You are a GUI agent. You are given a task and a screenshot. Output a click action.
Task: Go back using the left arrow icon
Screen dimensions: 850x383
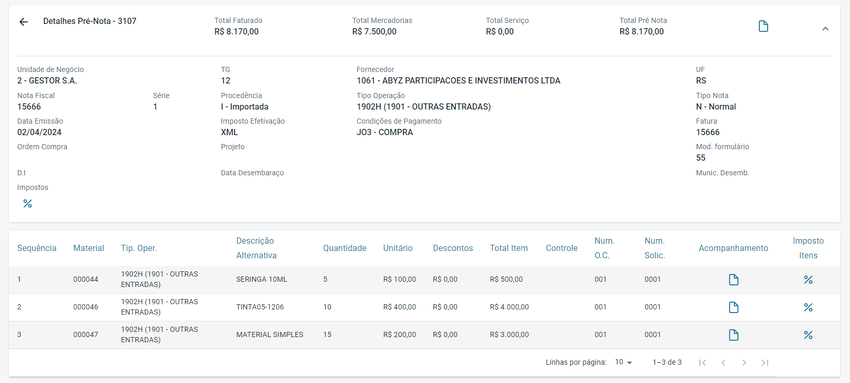click(x=23, y=22)
